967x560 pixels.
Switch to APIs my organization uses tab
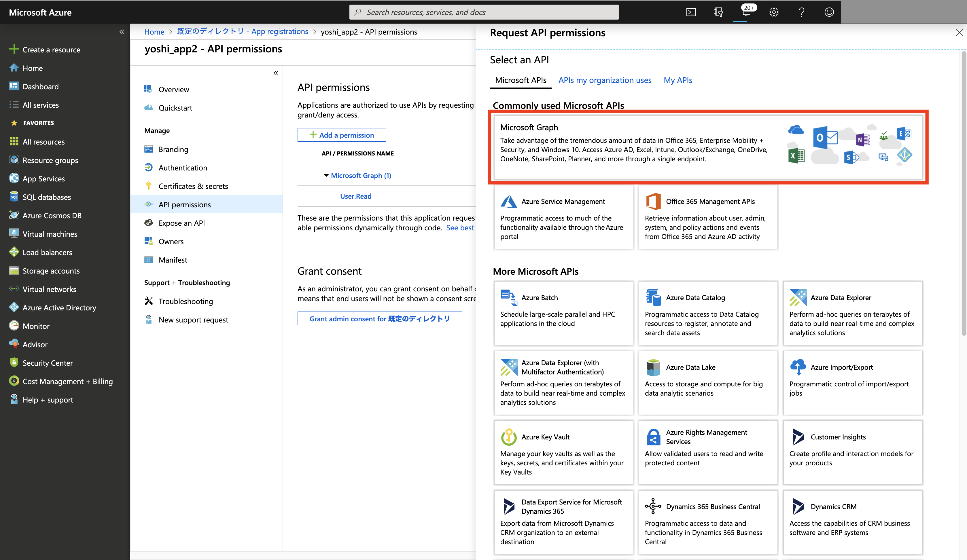click(605, 80)
